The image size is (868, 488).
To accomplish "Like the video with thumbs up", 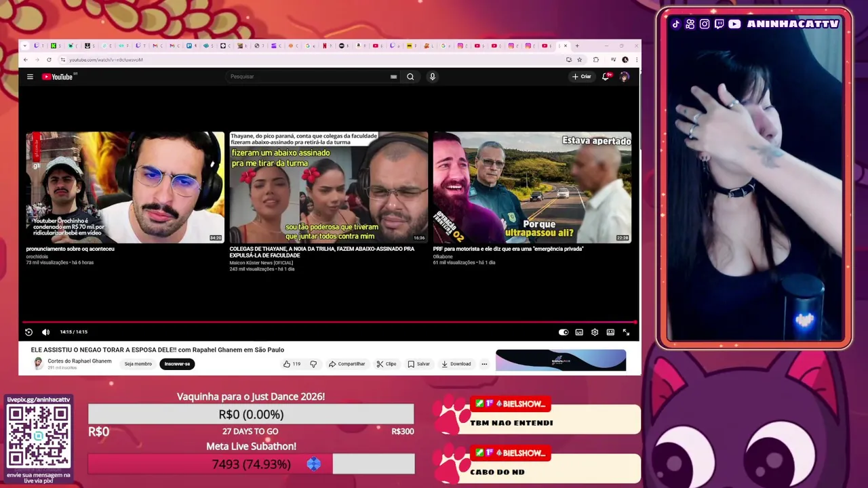I will tap(292, 364).
